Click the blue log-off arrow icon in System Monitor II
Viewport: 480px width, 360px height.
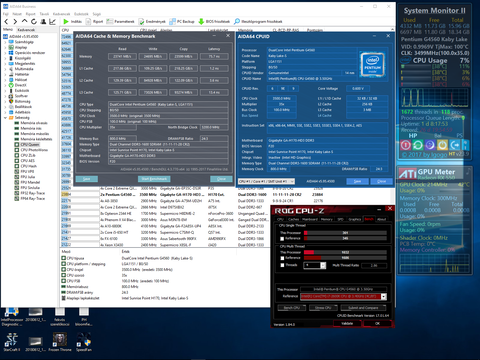(454, 145)
